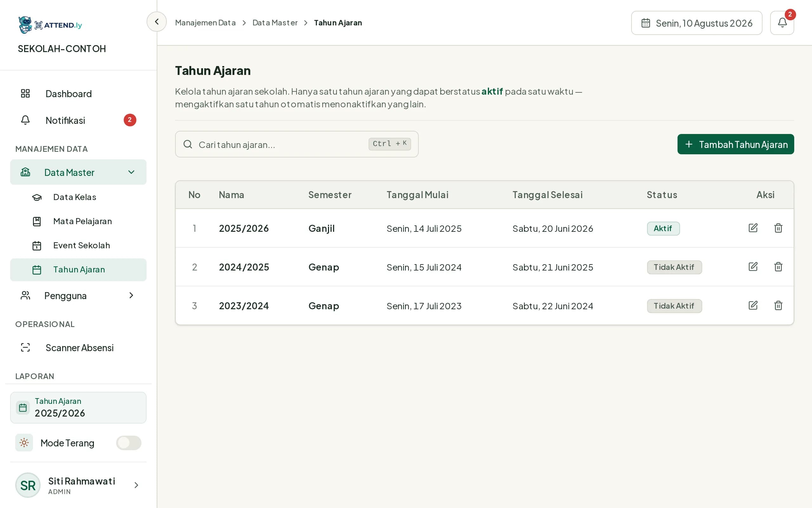This screenshot has height=508, width=812.
Task: Click the Senin, 17 Juli 2023 start date
Action: pos(424,306)
